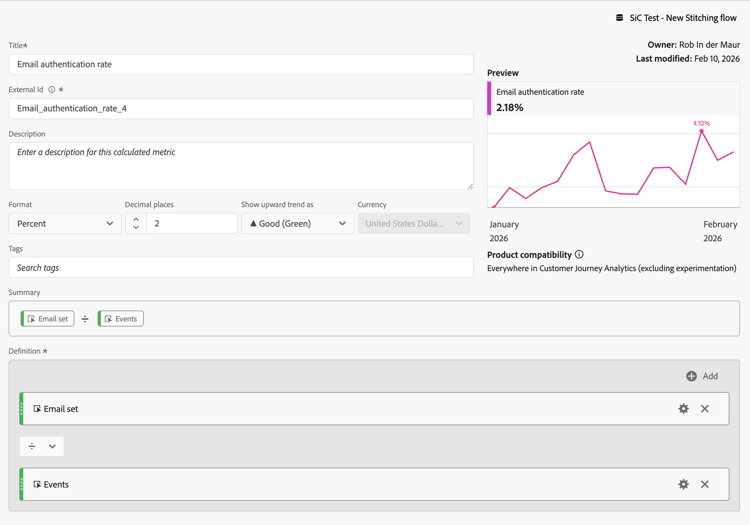The width and height of the screenshot is (750, 525).
Task: Click the Everywhere in Customer Journey Analytics text
Action: [x=612, y=268]
